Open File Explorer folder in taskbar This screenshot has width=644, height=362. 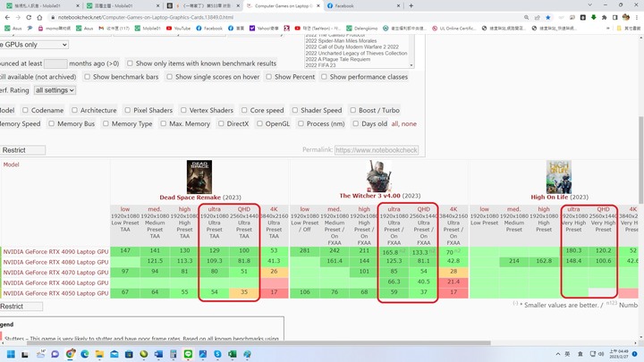tap(99, 354)
